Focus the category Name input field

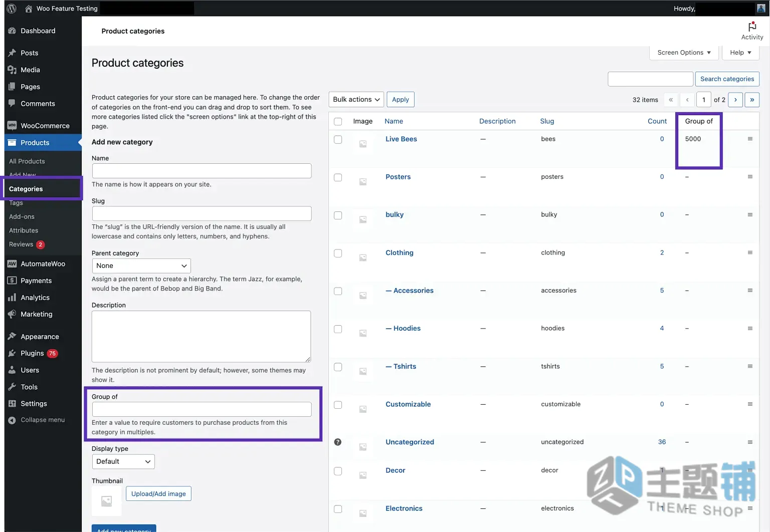202,171
